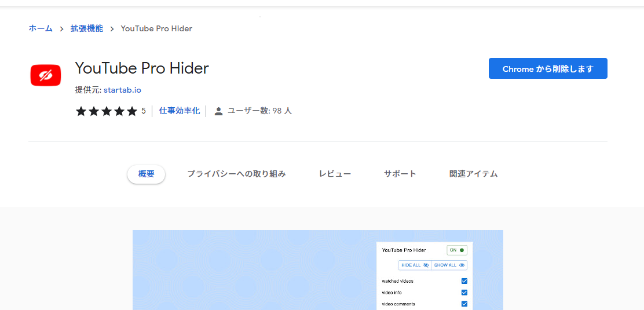The image size is (644, 310).
Task: Select the 概要 tab
Action: coord(146,174)
